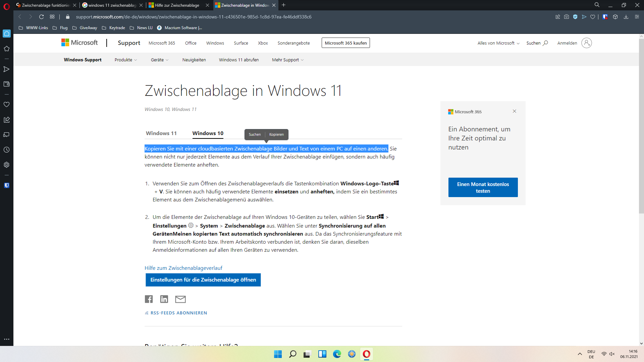Share article via Facebook icon
This screenshot has height=362, width=644.
pyautogui.click(x=149, y=299)
